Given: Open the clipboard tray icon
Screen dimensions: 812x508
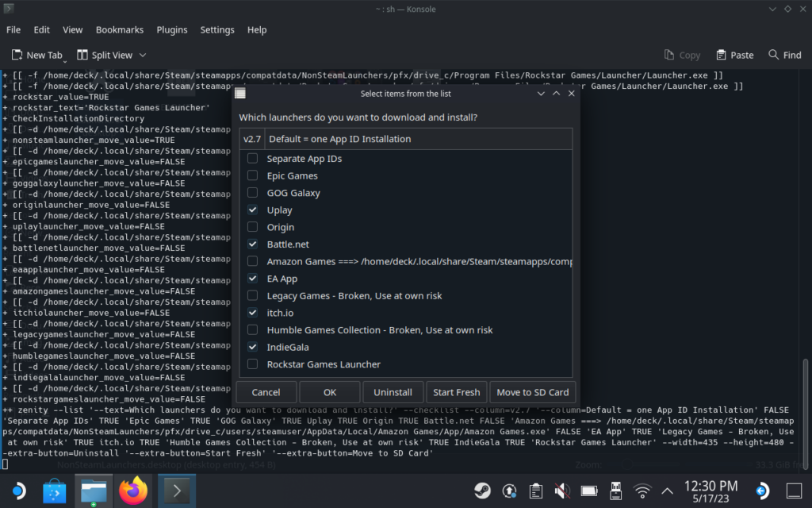Looking at the screenshot, I should (x=535, y=491).
